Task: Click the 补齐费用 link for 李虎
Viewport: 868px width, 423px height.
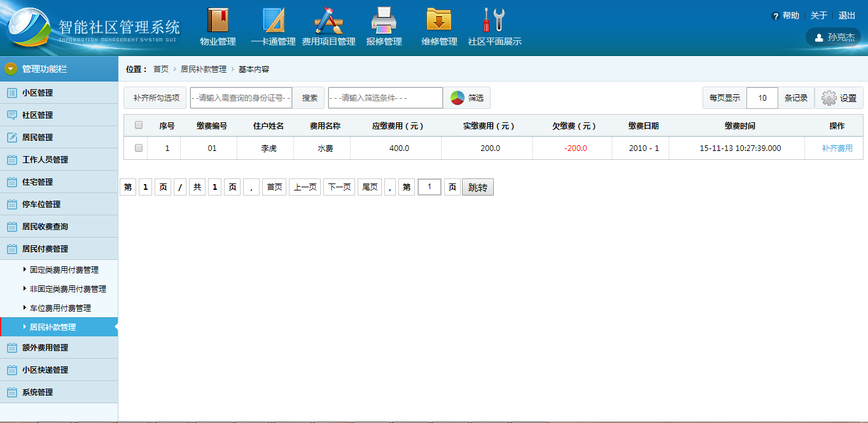Action: tap(837, 148)
